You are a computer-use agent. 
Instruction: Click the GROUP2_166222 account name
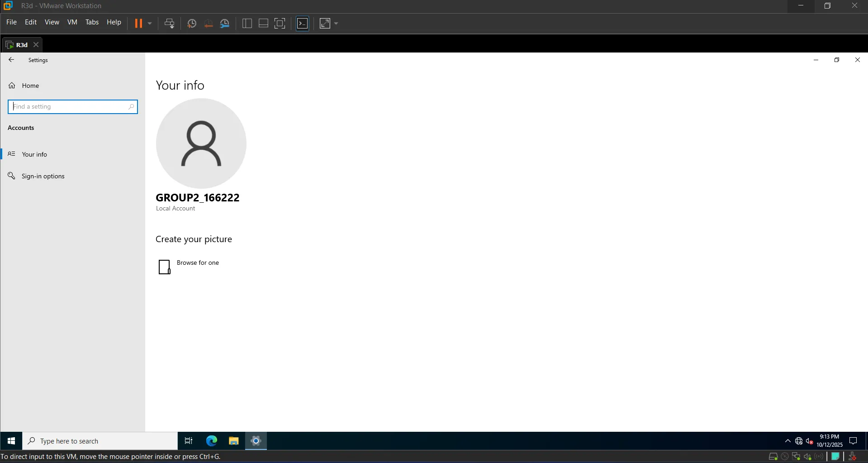pos(198,198)
